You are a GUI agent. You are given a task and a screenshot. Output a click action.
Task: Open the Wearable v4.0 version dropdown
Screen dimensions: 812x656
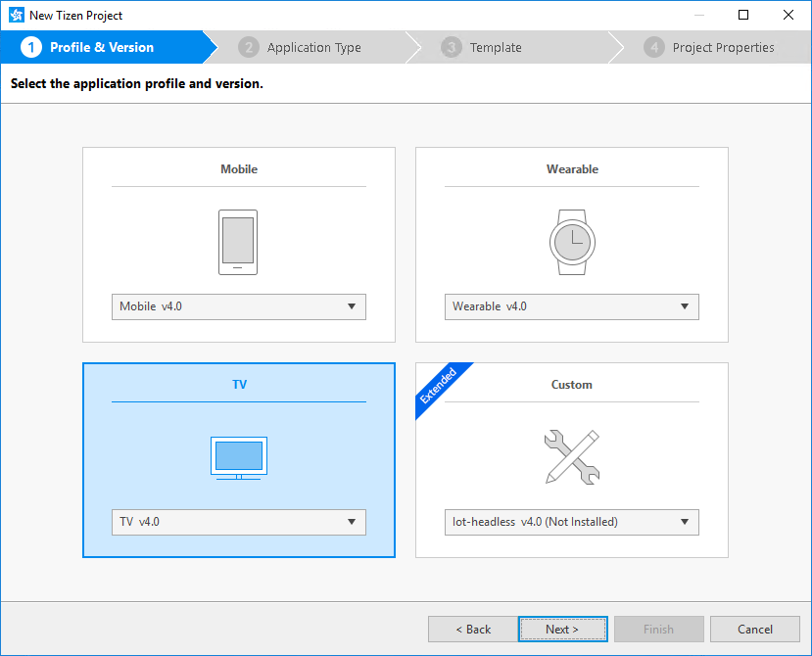coord(571,306)
